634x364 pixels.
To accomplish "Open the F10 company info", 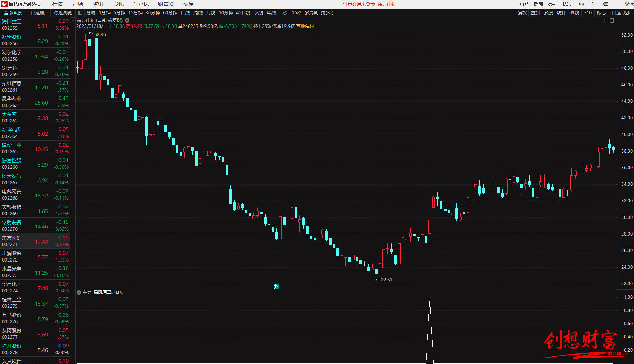I will pyautogui.click(x=588, y=13).
